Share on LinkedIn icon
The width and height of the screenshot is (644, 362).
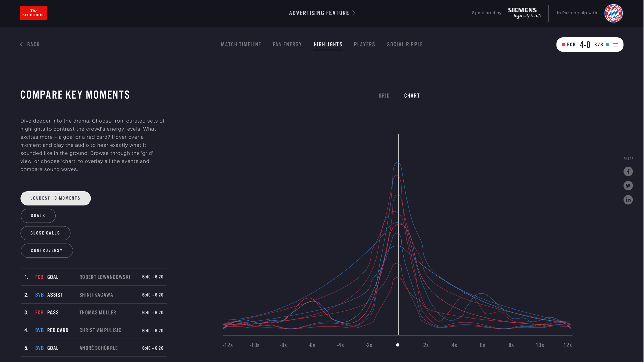(628, 200)
